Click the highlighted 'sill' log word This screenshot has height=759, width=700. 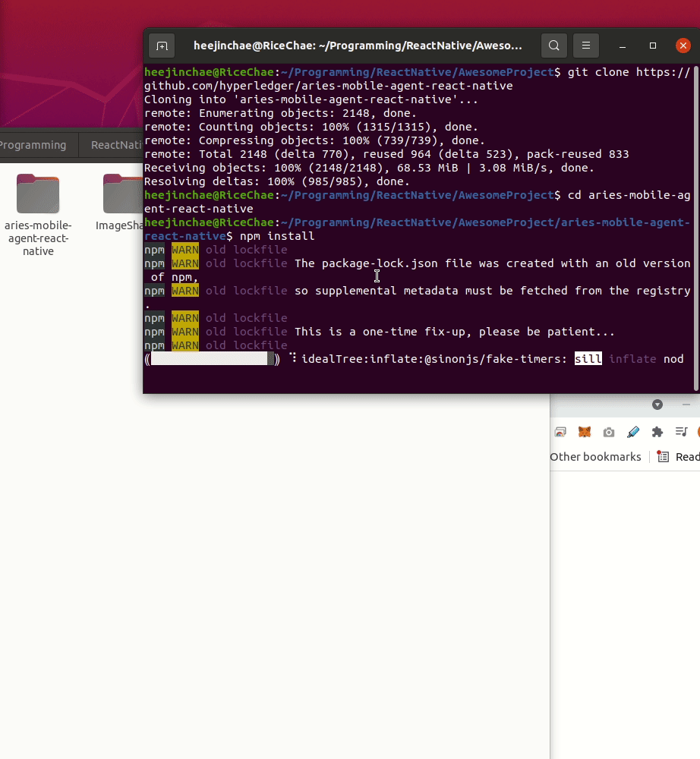point(588,359)
